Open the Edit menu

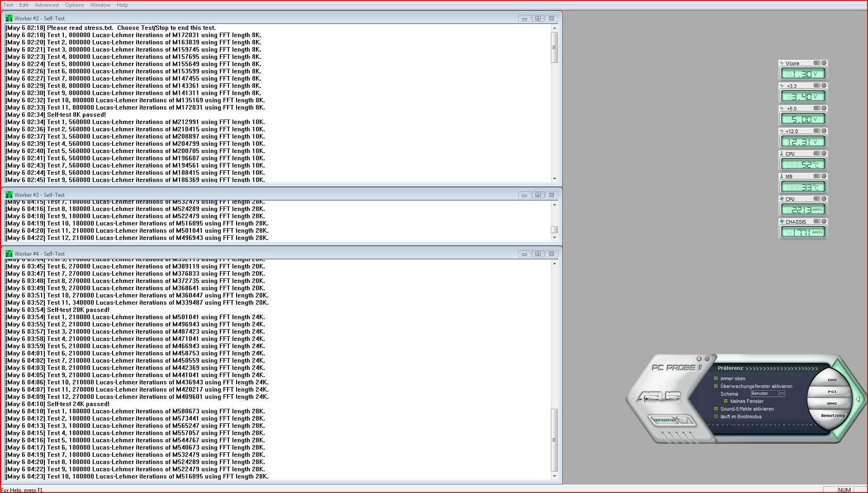coord(24,5)
